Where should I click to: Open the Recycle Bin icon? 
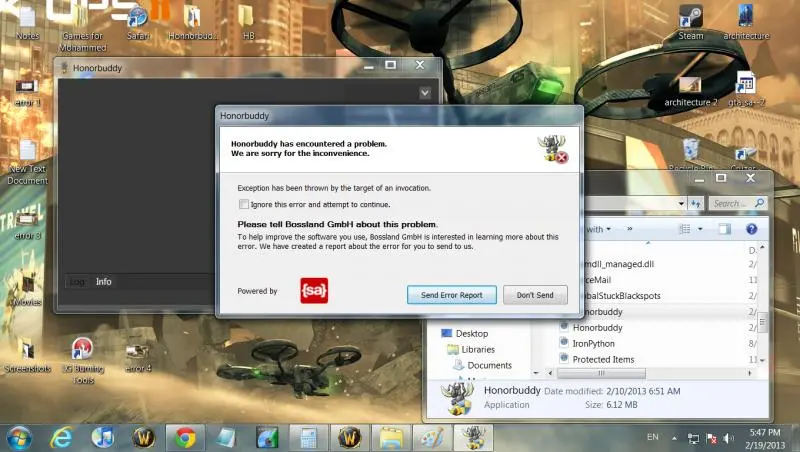pyautogui.click(x=691, y=154)
